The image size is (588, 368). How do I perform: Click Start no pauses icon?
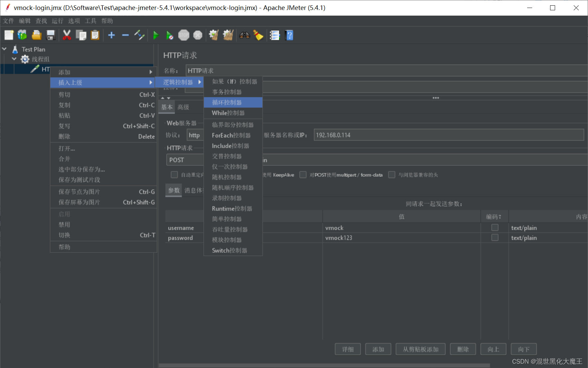(x=170, y=35)
